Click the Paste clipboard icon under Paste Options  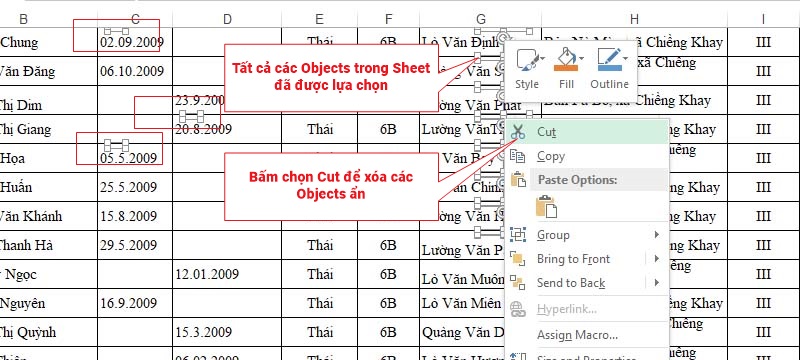point(546,206)
